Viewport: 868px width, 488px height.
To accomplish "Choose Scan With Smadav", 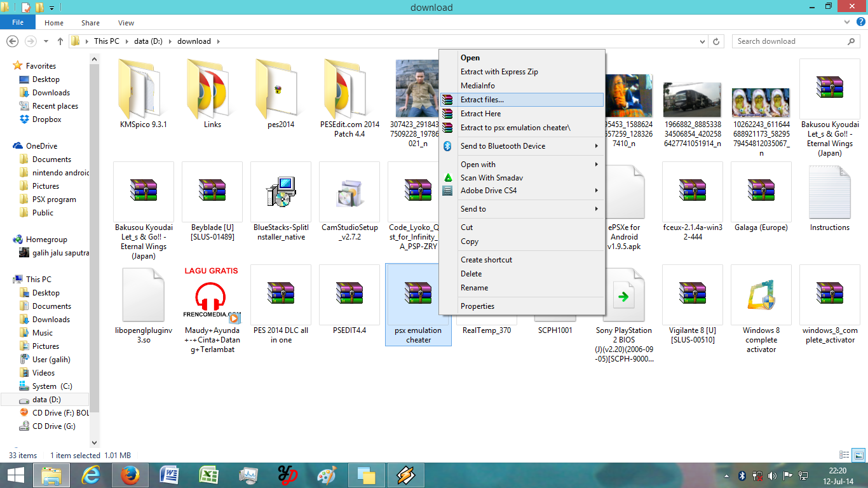I will point(522,178).
